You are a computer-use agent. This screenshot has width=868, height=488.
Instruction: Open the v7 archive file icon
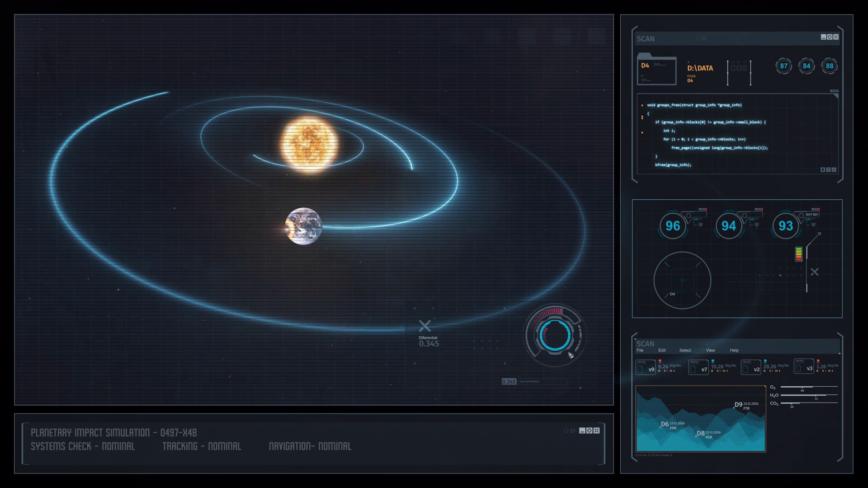(698, 367)
